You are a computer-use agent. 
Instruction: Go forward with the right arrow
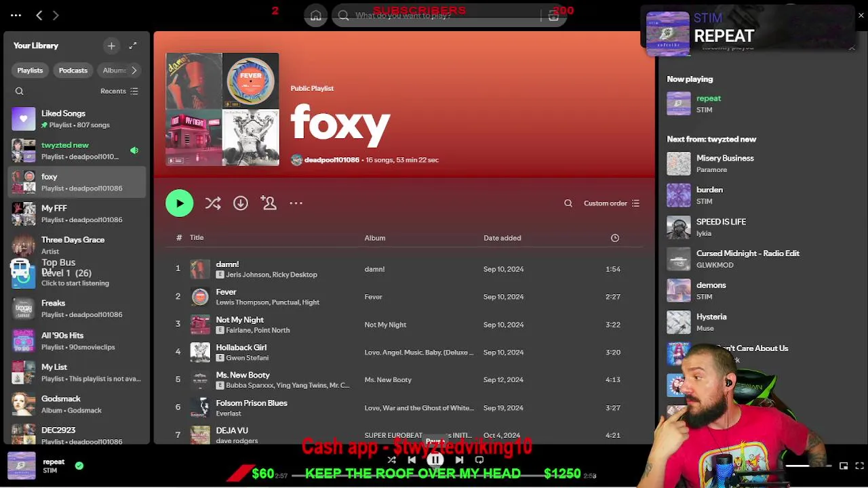tap(56, 15)
